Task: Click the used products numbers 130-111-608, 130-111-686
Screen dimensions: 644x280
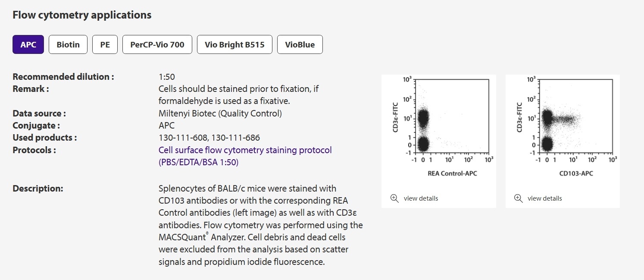Action: (x=209, y=138)
